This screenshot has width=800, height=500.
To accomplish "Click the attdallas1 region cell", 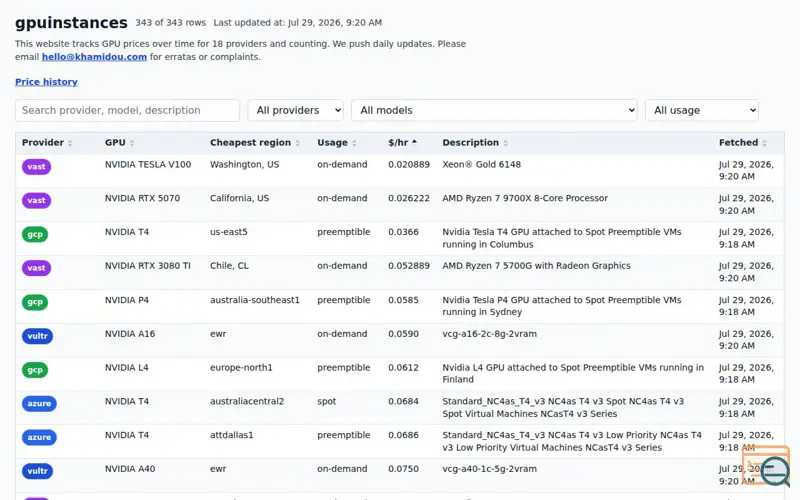I will (x=232, y=435).
